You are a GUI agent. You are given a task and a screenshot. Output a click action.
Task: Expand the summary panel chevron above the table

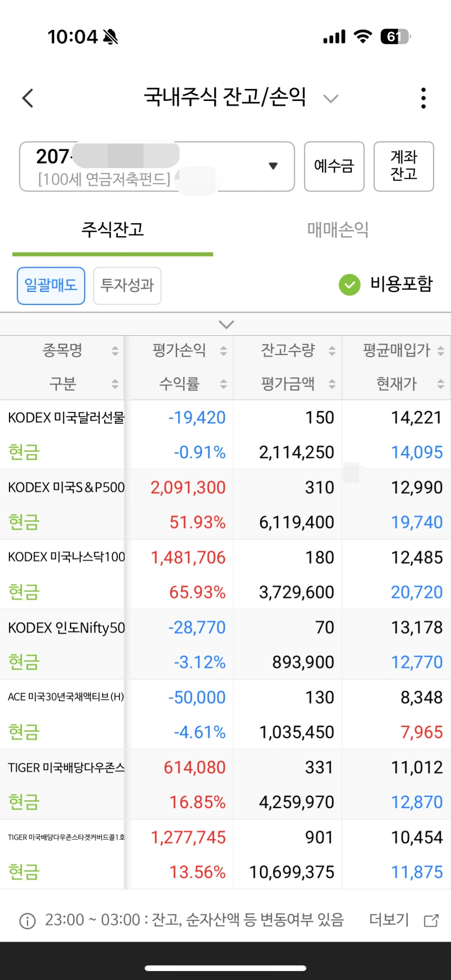point(226,325)
